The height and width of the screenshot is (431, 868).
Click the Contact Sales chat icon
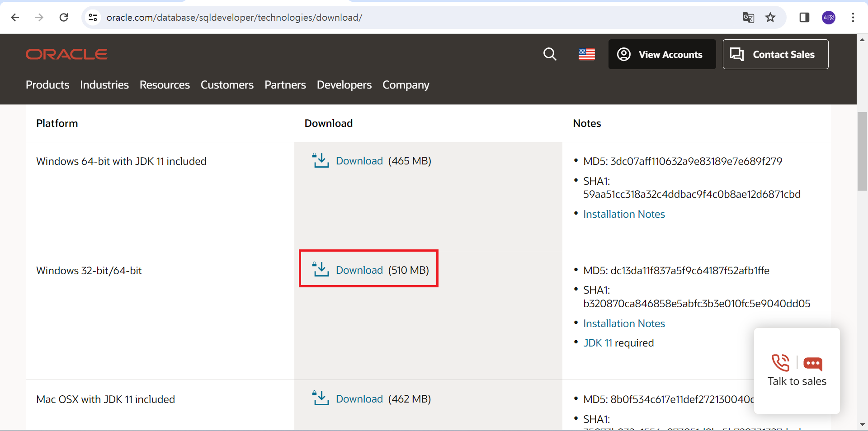737,54
